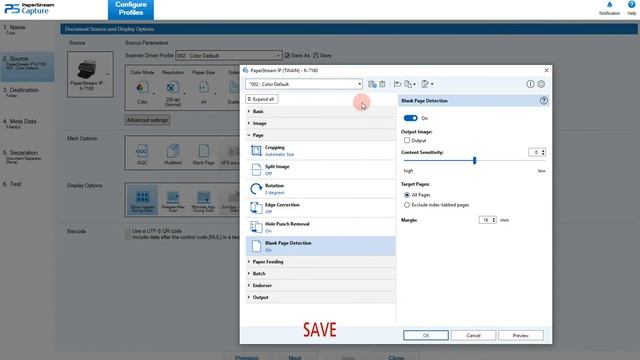Click Save As next to the driver profile
The image size is (640, 360).
298,56
